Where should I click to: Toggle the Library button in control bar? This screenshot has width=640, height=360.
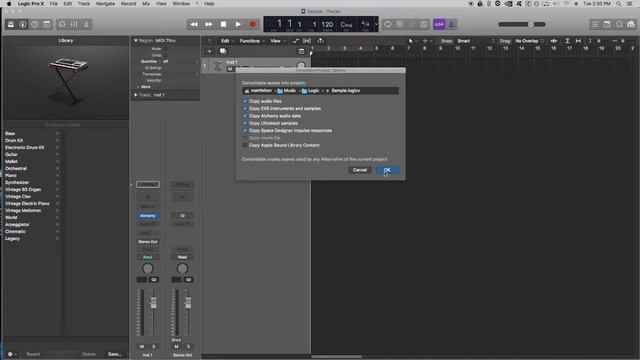click(11, 24)
